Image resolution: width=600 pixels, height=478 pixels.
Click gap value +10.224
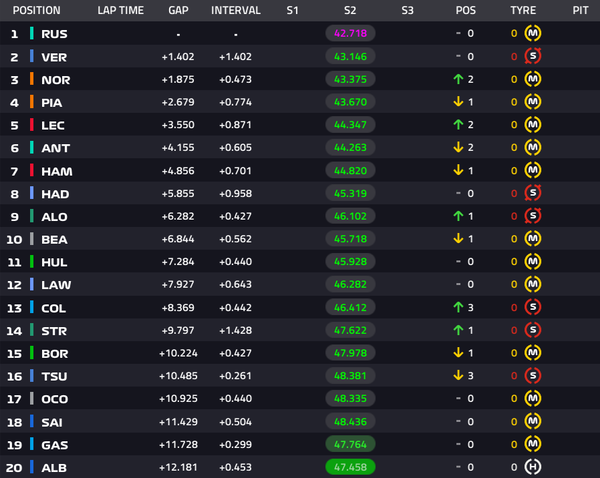pyautogui.click(x=178, y=353)
